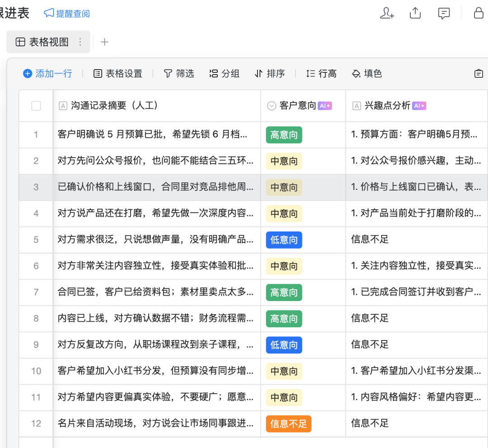Click cell "名片来自活动现场"
The image size is (488, 448).
click(x=157, y=424)
